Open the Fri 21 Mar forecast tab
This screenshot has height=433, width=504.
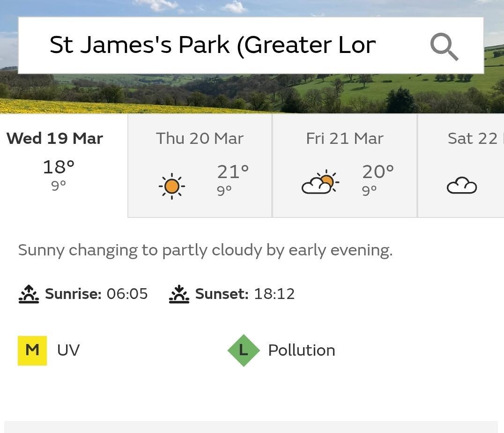pyautogui.click(x=345, y=166)
